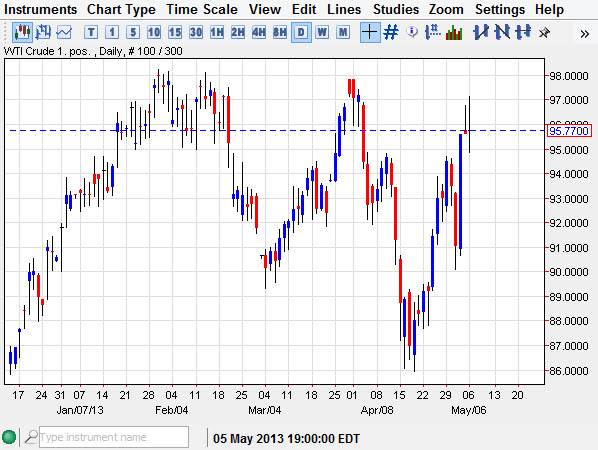598x450 pixels.
Task: Click the Mar/04 date axis label
Action: [x=265, y=410]
